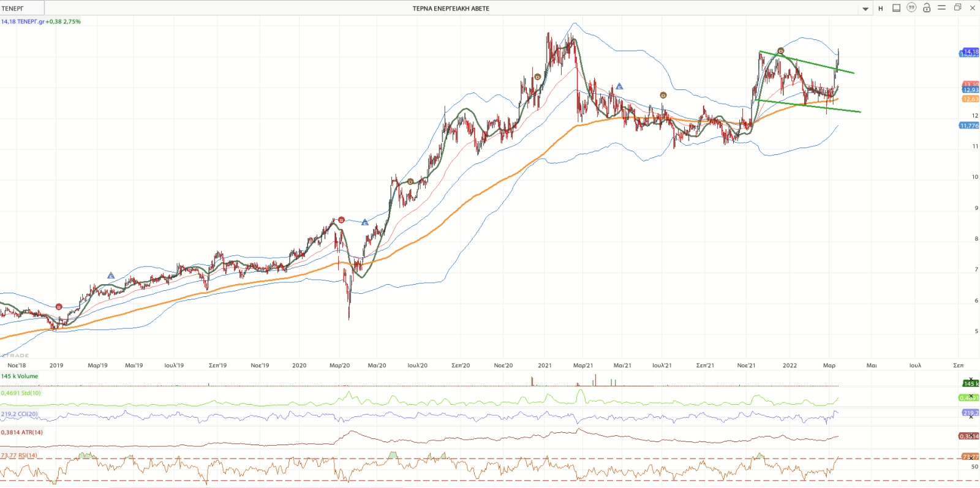The image size is (980, 488).
Task: Click the blue triangle marker before Μαι'20
Action: [365, 222]
